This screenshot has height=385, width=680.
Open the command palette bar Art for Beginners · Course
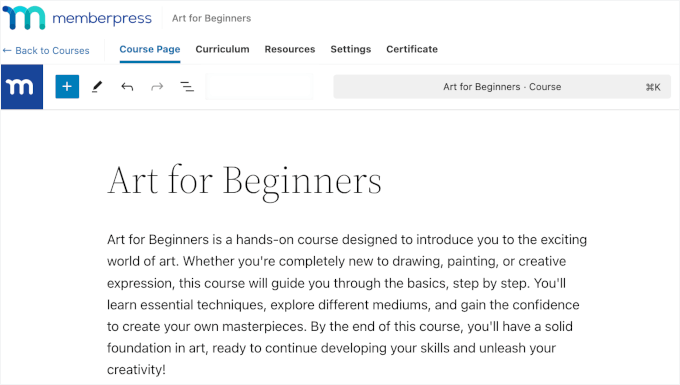coord(502,87)
